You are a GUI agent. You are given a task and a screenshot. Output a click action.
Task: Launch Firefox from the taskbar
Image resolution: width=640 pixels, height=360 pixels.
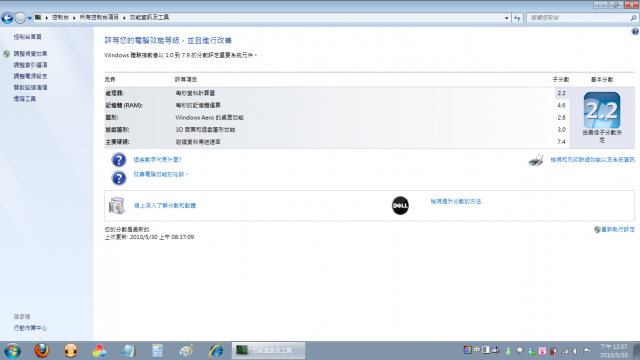pyautogui.click(x=42, y=351)
